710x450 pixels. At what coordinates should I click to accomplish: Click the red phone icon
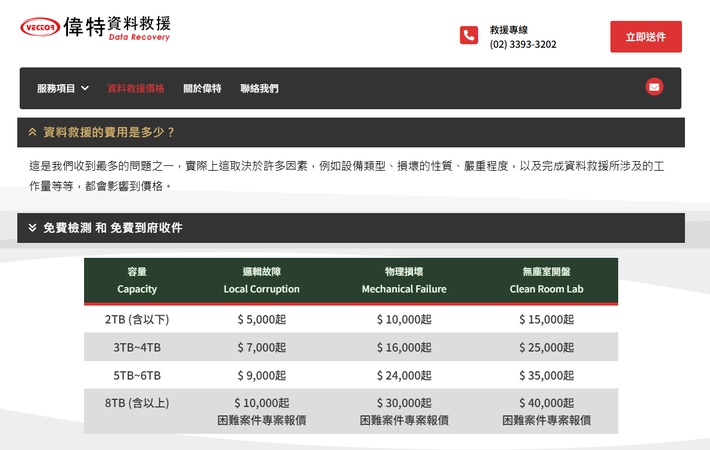(x=469, y=35)
